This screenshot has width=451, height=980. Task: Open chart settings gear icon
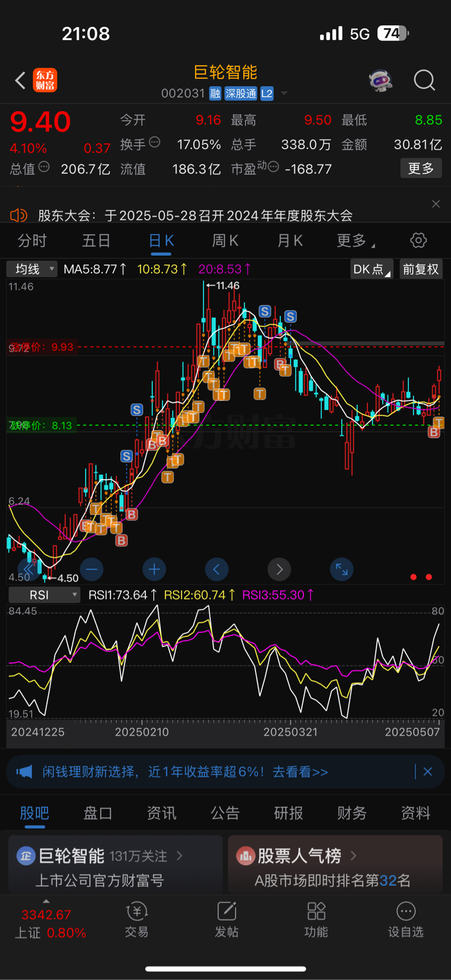pos(418,240)
